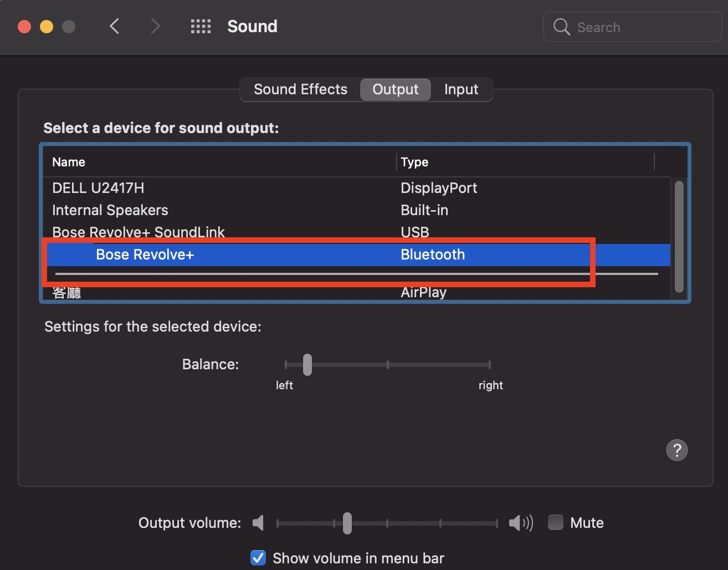The width and height of the screenshot is (728, 570).
Task: Click the Balance slider knob
Action: tap(307, 364)
